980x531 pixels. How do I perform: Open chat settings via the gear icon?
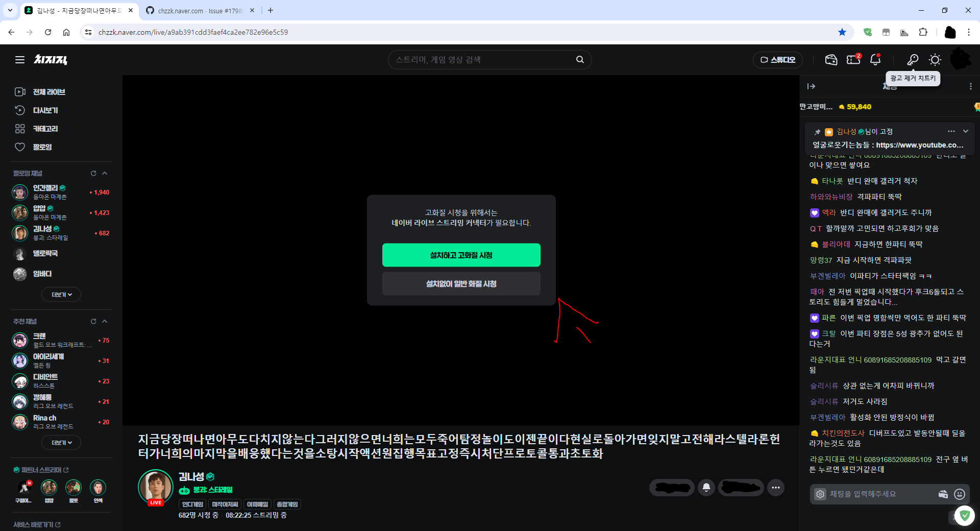point(820,494)
